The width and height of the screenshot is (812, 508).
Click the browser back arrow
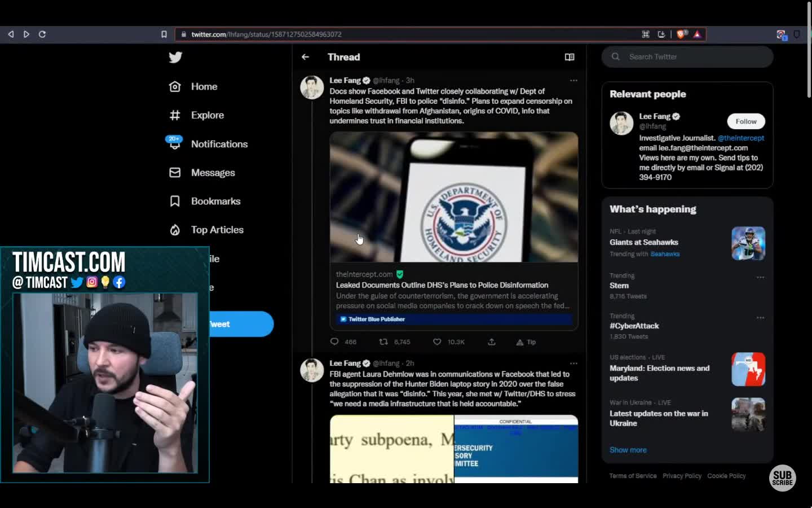[11, 34]
